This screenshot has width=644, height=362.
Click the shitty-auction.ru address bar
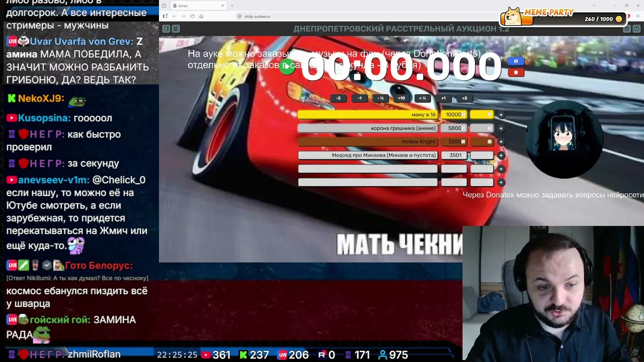click(x=367, y=16)
